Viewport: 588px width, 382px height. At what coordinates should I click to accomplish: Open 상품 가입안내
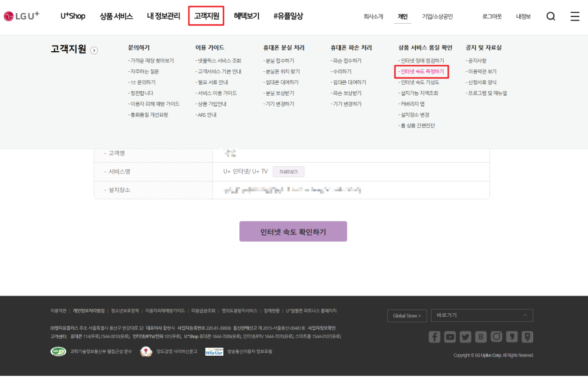click(x=211, y=104)
